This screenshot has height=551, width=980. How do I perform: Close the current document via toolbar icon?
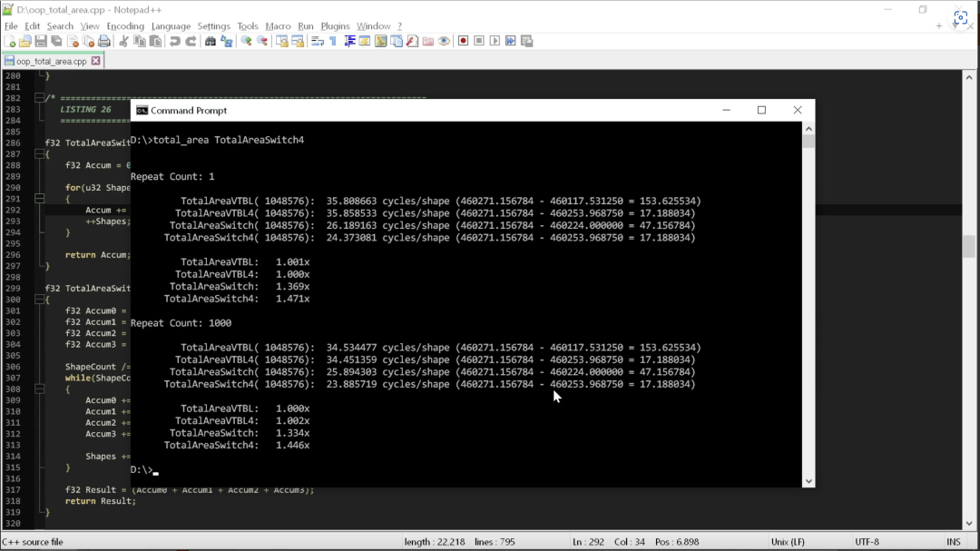[x=73, y=41]
